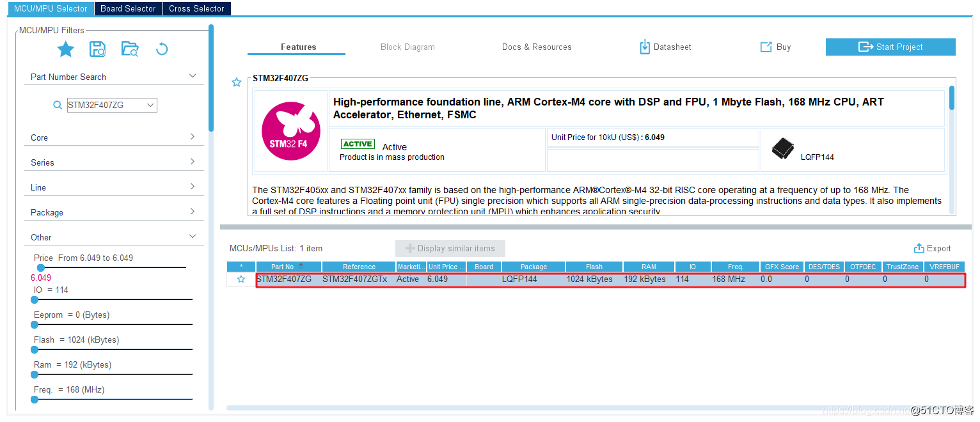Load saved search from folder icon
The height and width of the screenshot is (422, 980).
(x=130, y=49)
